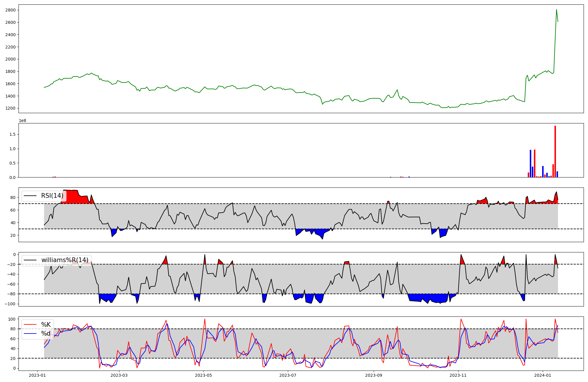Click the RSI(14) legend label
The width and height of the screenshot is (588, 382).
click(x=52, y=196)
